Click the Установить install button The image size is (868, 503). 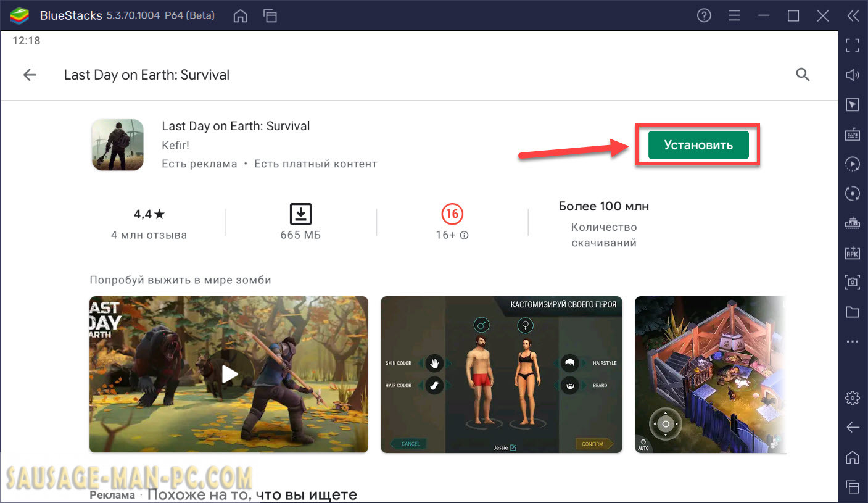[x=698, y=145]
